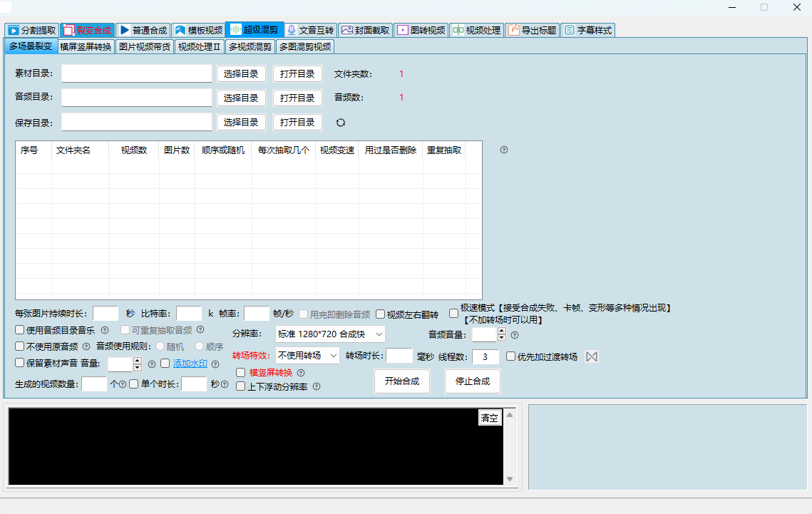
Task: Enable the 视频左右翻转 checkbox
Action: [x=381, y=314]
